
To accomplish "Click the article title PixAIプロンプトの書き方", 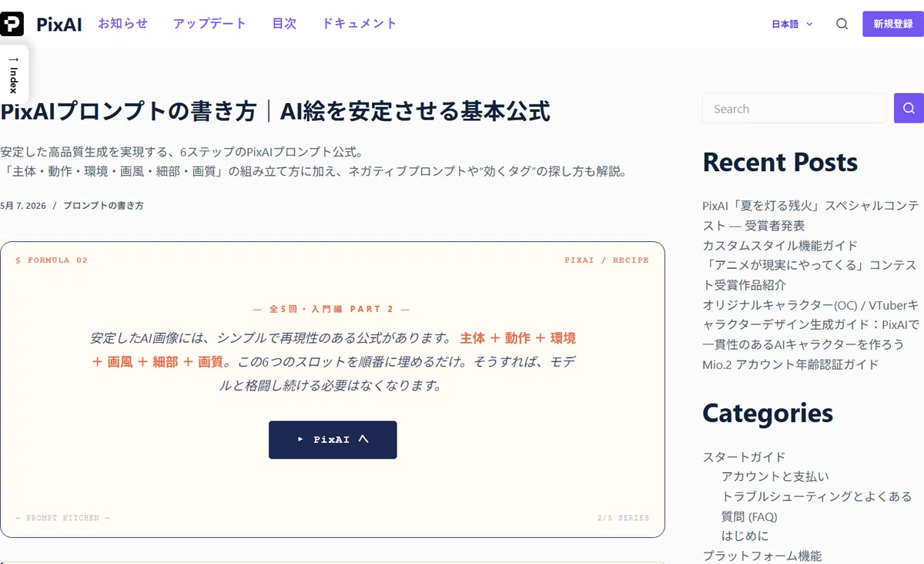I will 275,111.
